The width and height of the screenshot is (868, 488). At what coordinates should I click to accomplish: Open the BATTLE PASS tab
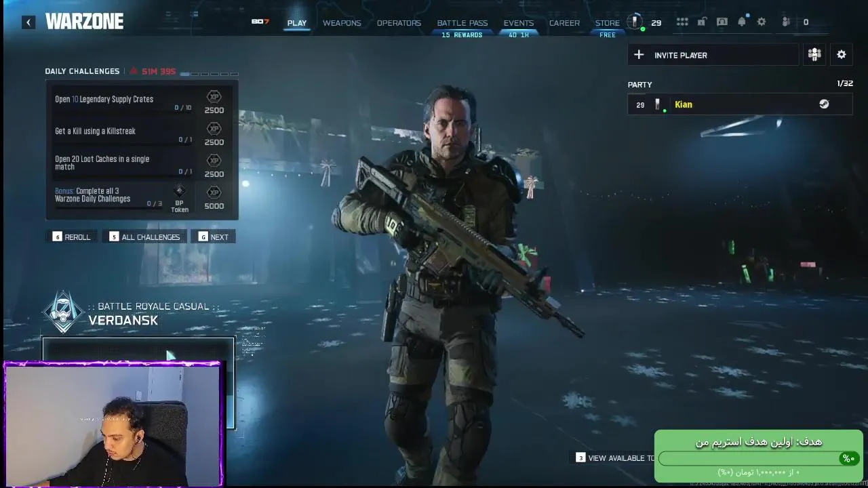[462, 23]
